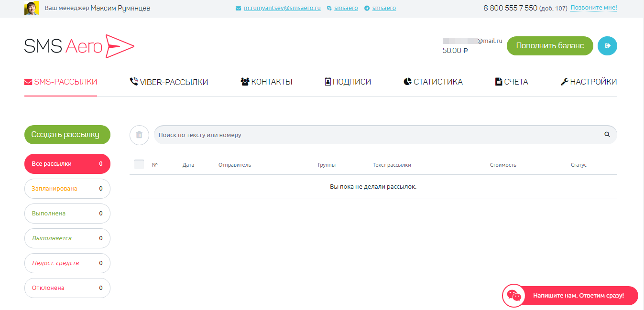The width and height of the screenshot is (644, 310).
Task: Click the 'Позвоните мне!' link
Action: click(x=594, y=8)
